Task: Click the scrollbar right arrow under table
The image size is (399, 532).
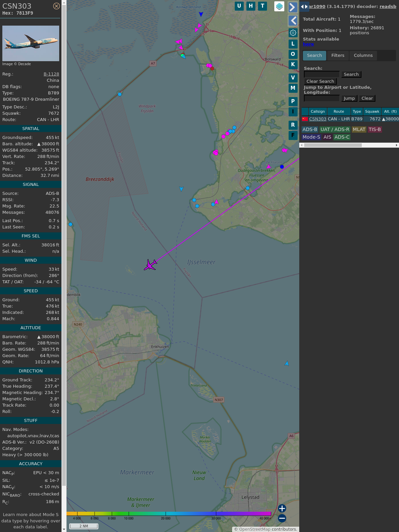Action: tap(397, 145)
